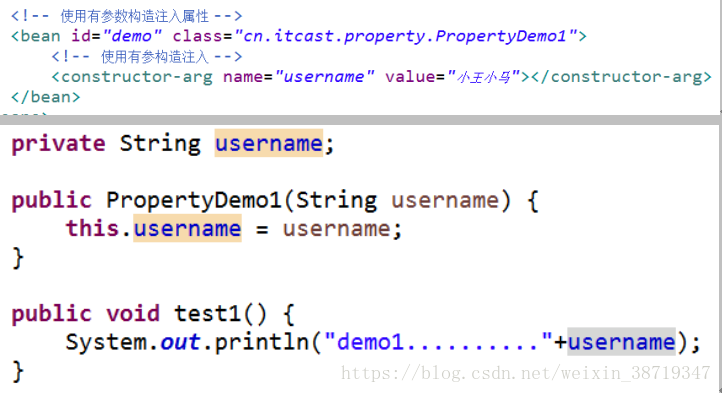Click the 'String' type in field declaration
This screenshot has height=393, width=722.
point(160,143)
